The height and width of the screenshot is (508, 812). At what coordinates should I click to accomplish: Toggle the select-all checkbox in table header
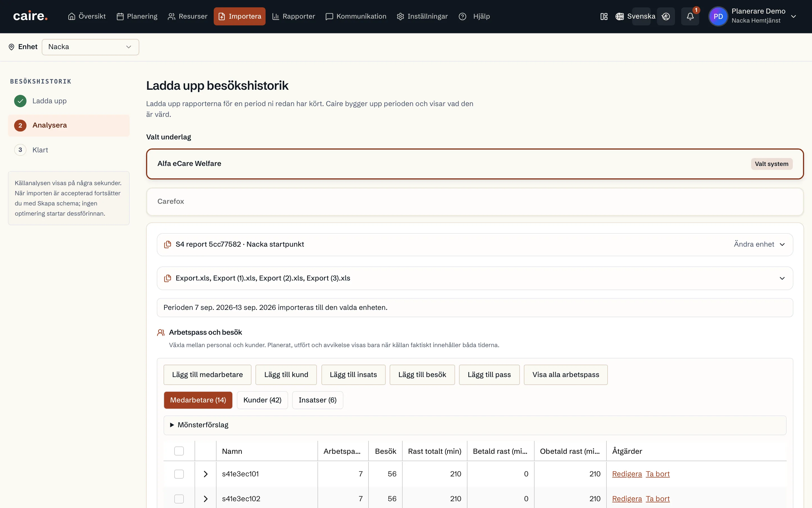[179, 451]
